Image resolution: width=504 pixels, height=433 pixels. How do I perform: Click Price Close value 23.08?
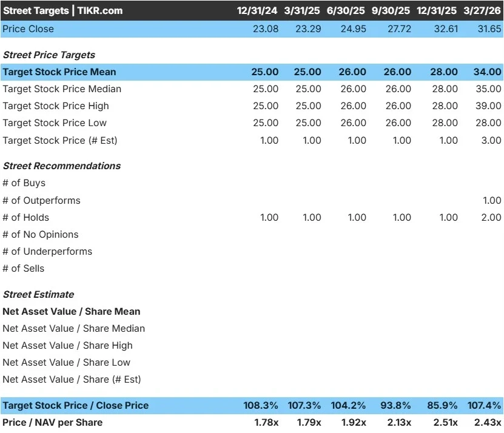pyautogui.click(x=266, y=29)
